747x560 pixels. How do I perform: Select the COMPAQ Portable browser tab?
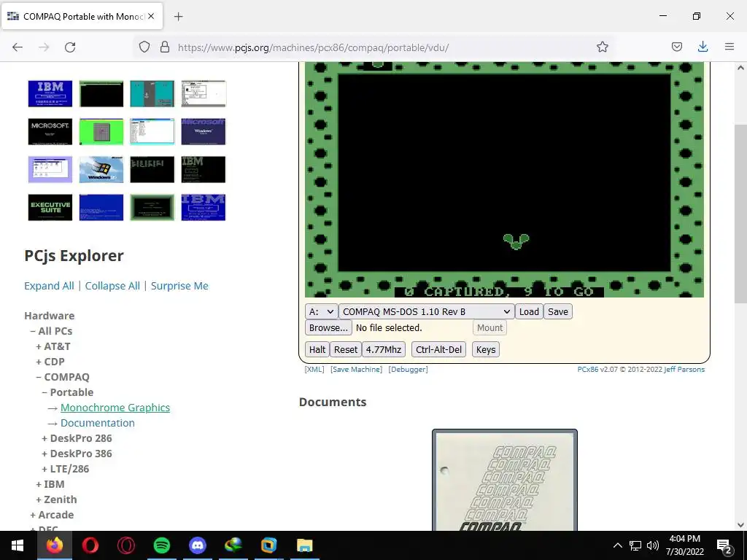(82, 16)
